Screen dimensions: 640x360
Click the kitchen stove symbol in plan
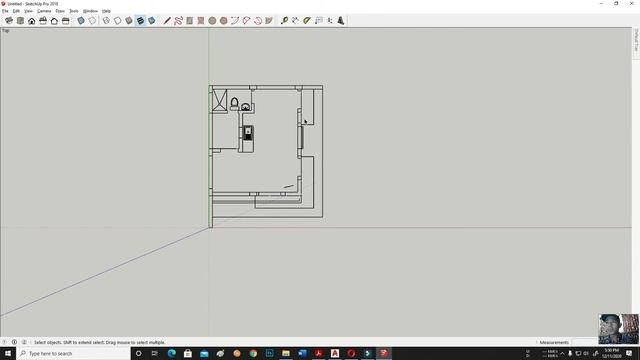(248, 133)
